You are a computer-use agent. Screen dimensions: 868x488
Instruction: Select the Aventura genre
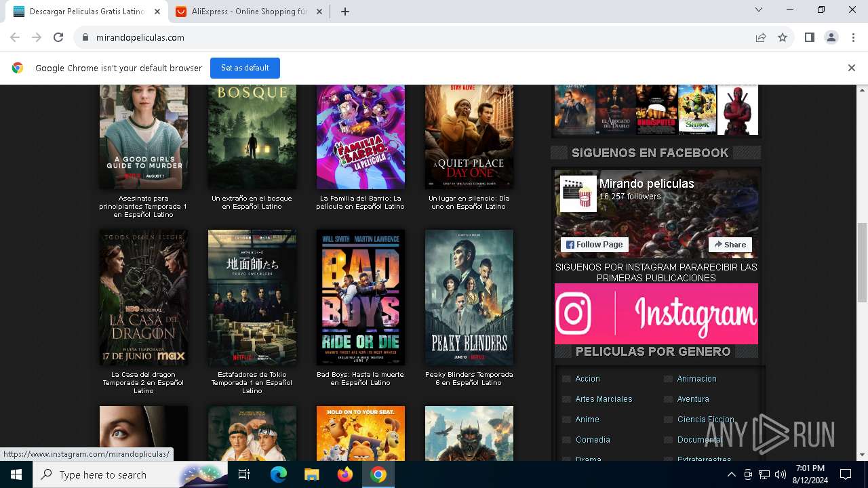pos(693,399)
